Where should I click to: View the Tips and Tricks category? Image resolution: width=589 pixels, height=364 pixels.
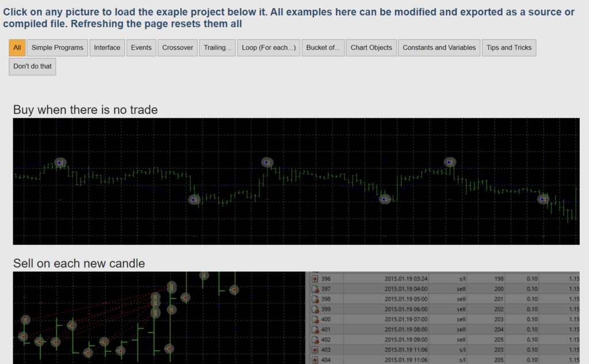(x=509, y=48)
